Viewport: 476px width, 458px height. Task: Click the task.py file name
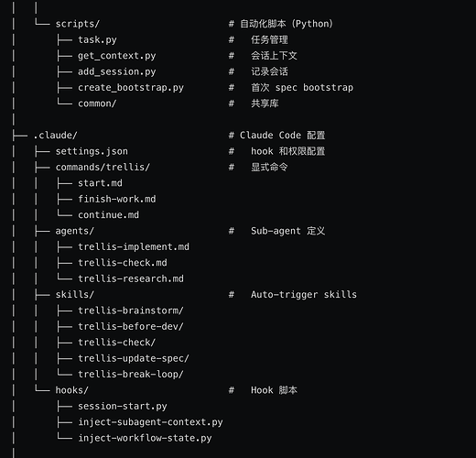(x=97, y=40)
